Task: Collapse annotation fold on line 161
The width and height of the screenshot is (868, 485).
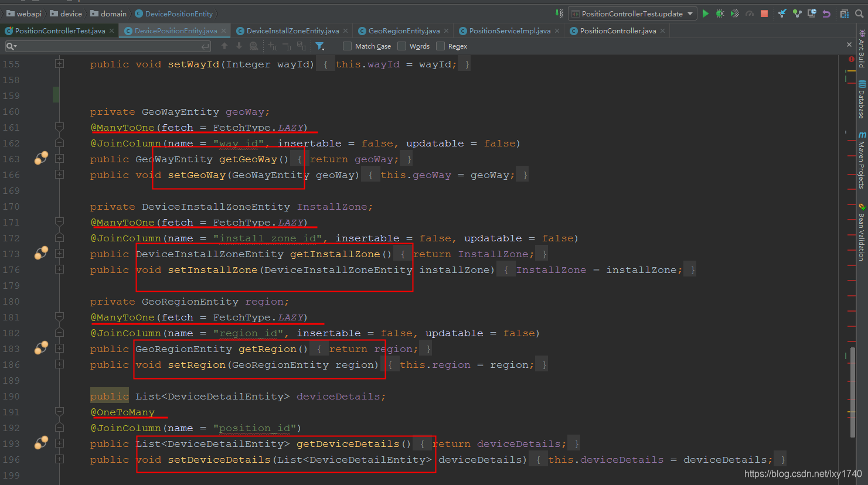Action: [x=59, y=127]
